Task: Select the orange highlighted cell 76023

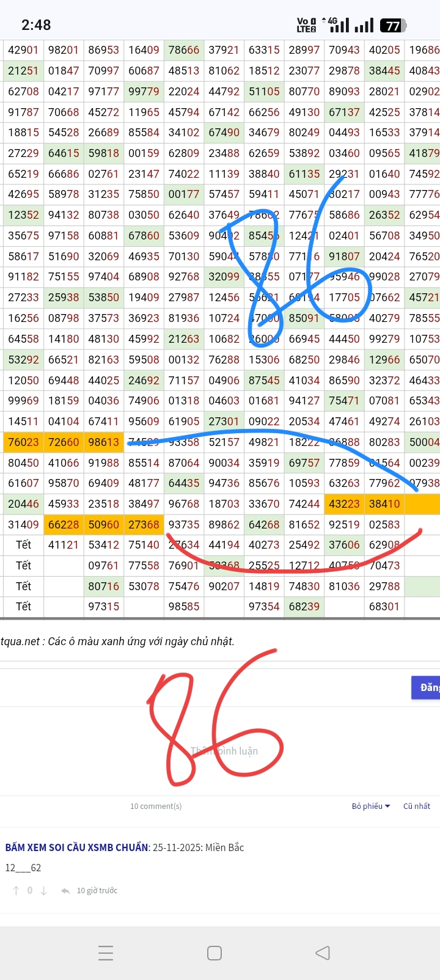Action: 23,442
